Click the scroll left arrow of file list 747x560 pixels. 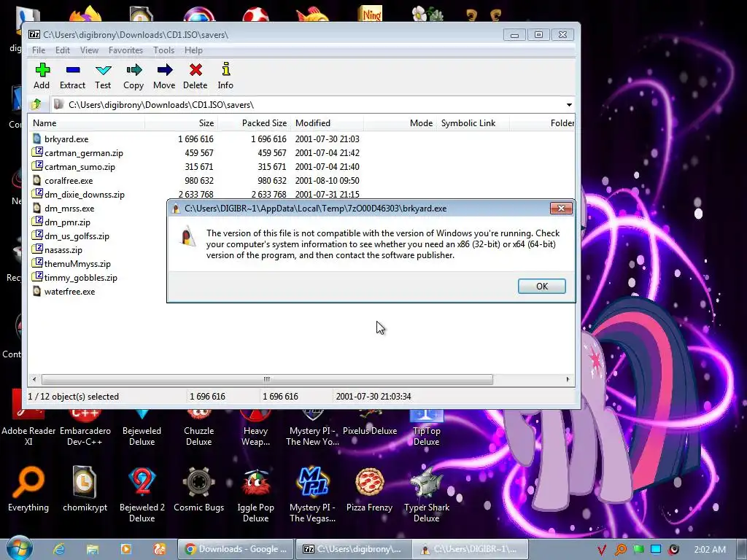pos(34,379)
